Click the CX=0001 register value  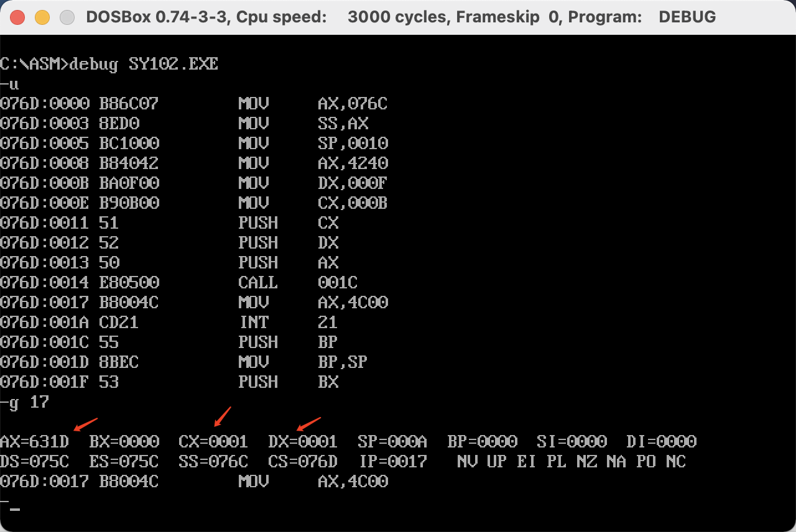pyautogui.click(x=213, y=442)
